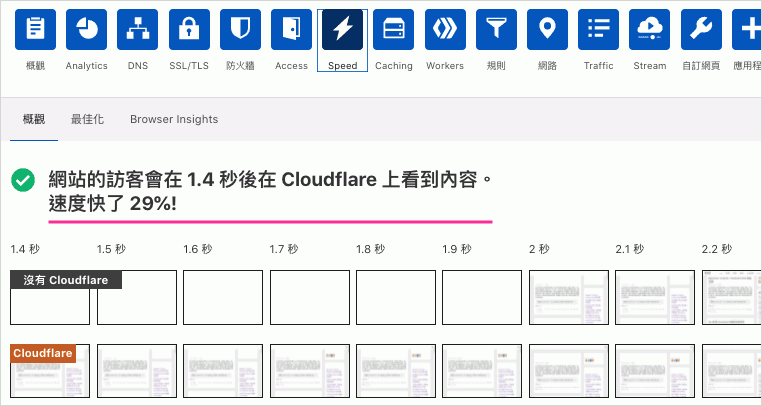Viewport: 762px width, 406px height.
Task: Click the orange Cloudflare row label
Action: point(43,353)
